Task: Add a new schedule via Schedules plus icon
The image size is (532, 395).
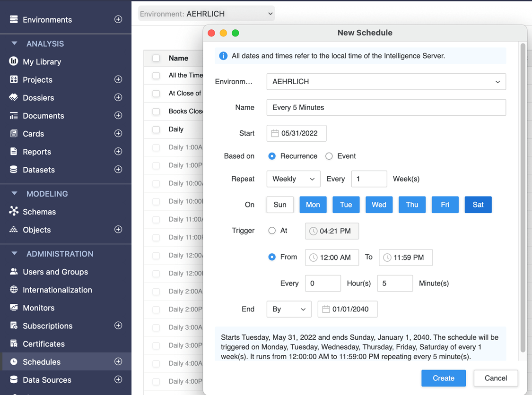Action: [118, 361]
